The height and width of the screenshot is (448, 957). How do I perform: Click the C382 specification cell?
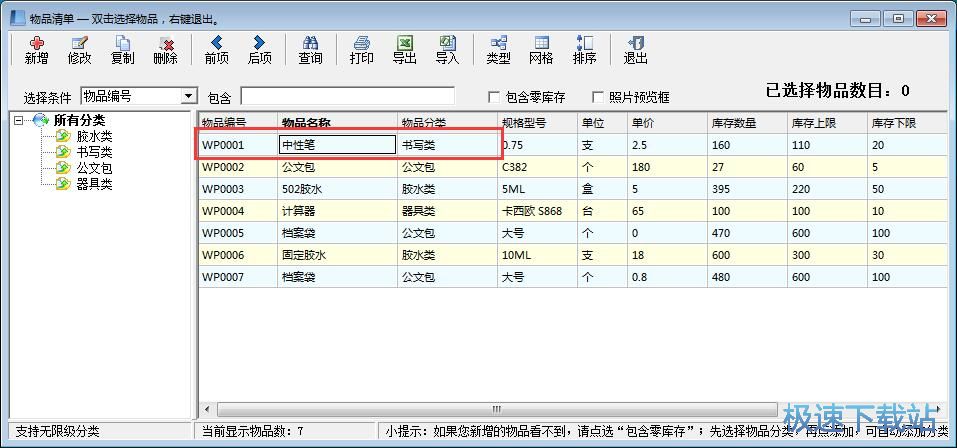pos(538,167)
